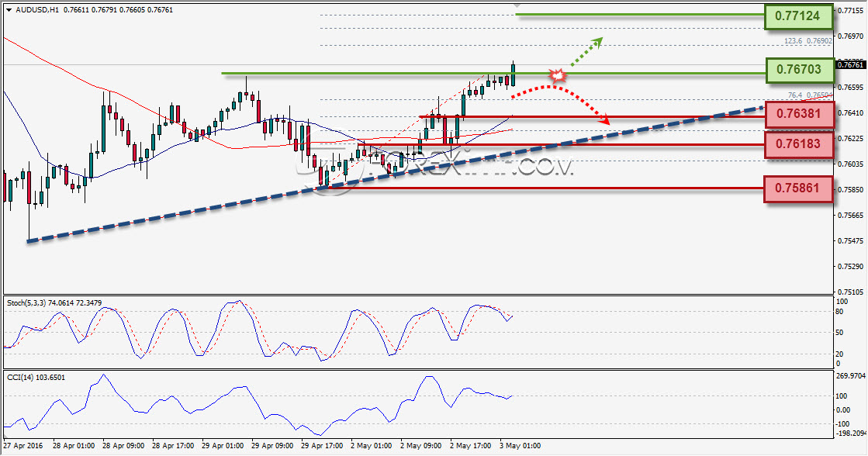Image resolution: width=868 pixels, height=456 pixels.
Task: Click price axis value 0.76410
Action: 851,113
